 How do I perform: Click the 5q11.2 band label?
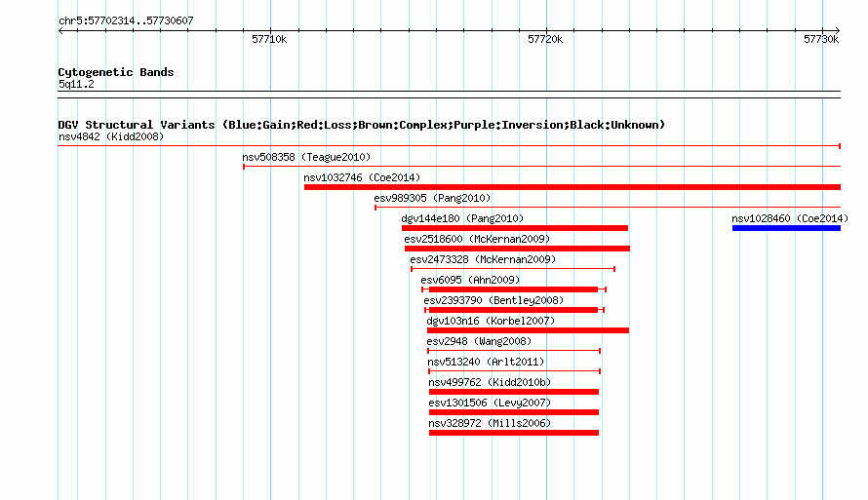76,84
